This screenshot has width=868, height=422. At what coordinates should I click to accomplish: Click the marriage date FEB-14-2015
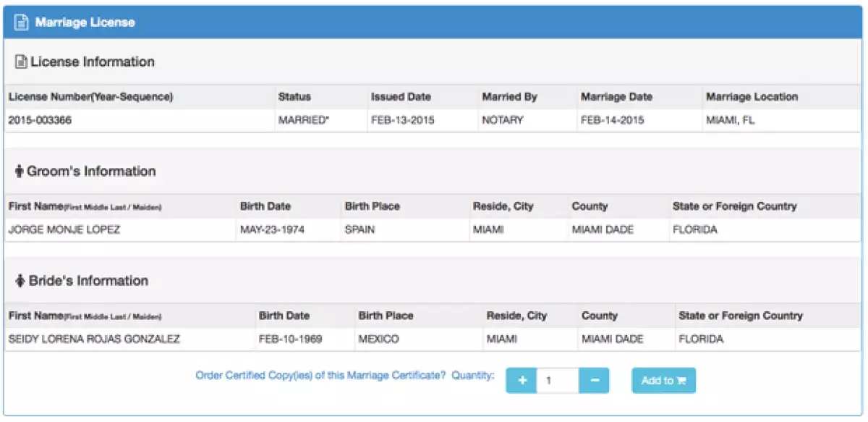(612, 121)
